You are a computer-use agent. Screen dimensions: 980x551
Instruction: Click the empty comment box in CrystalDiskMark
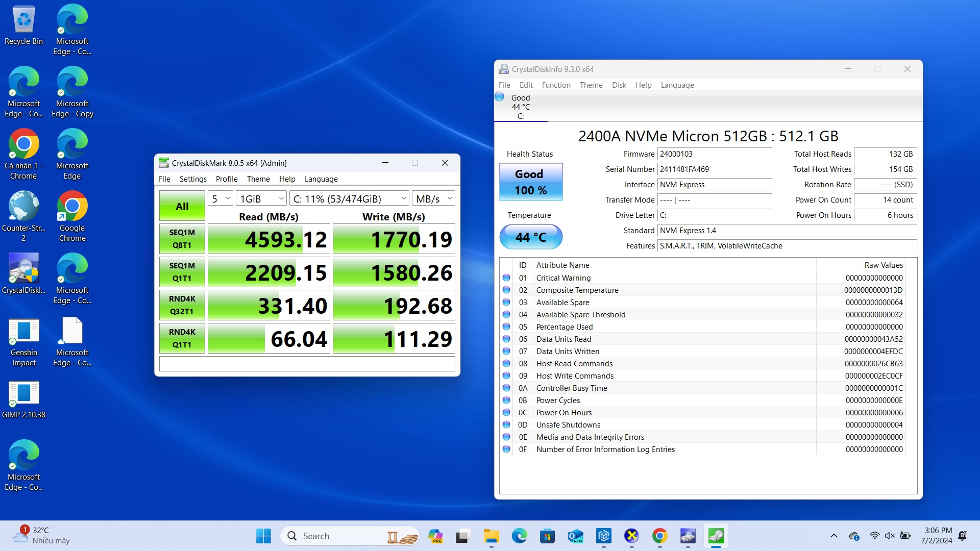pyautogui.click(x=307, y=364)
